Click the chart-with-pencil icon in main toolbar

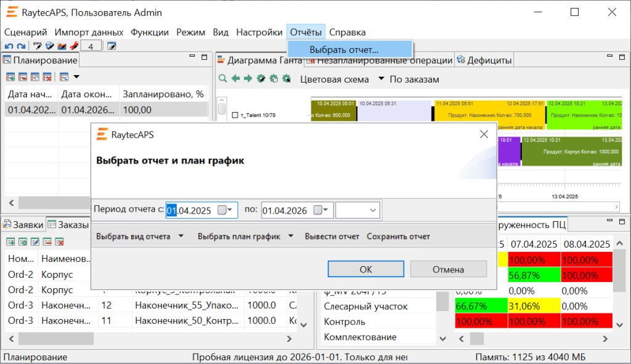click(x=62, y=46)
